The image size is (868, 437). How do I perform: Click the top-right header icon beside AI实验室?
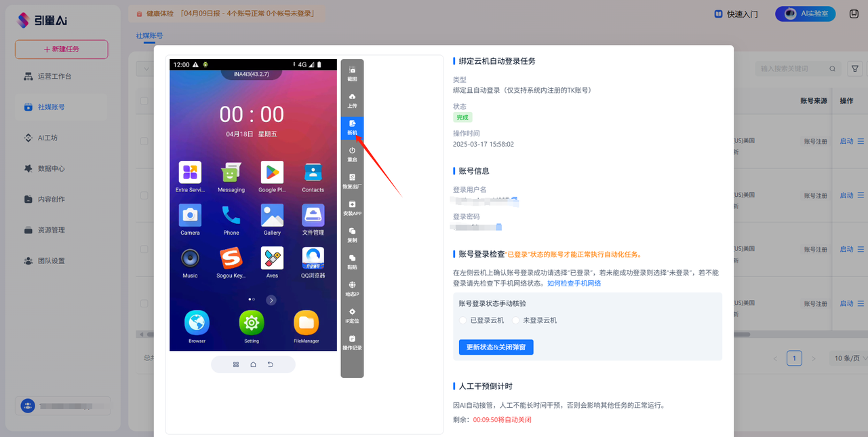point(854,14)
